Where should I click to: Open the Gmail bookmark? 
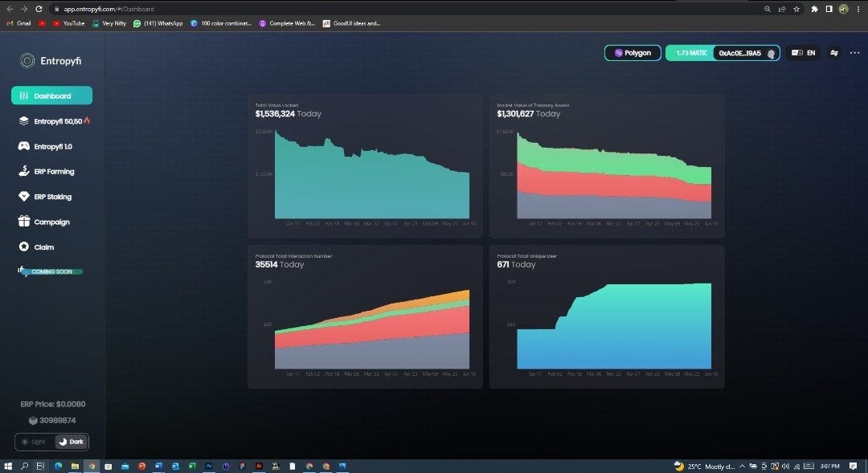pyautogui.click(x=18, y=23)
